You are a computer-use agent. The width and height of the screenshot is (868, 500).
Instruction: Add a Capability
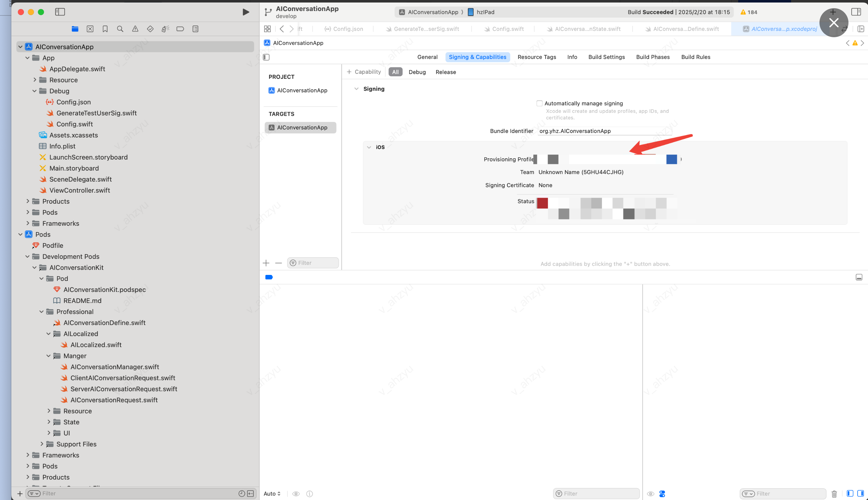[x=364, y=72]
